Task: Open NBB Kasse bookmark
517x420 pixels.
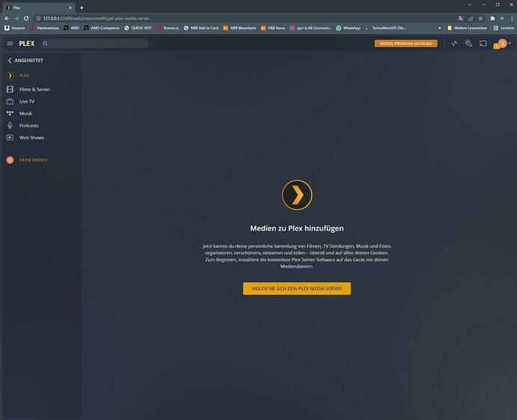Action: pyautogui.click(x=273, y=28)
